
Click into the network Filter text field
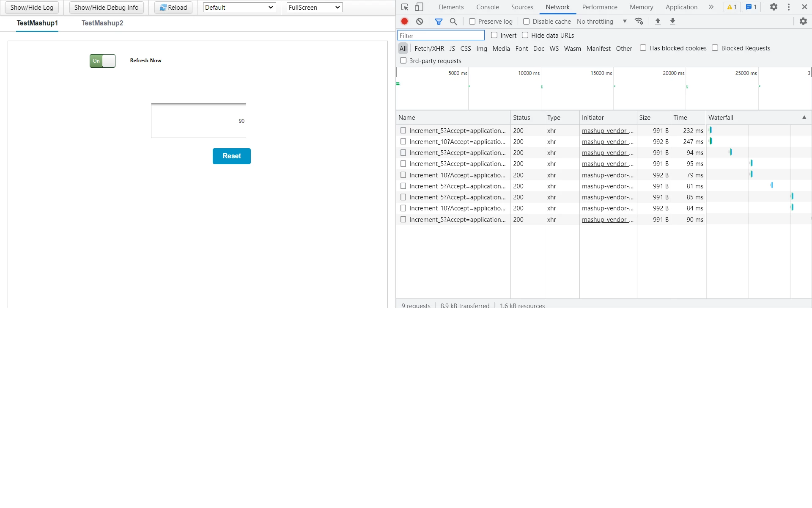[x=441, y=36]
